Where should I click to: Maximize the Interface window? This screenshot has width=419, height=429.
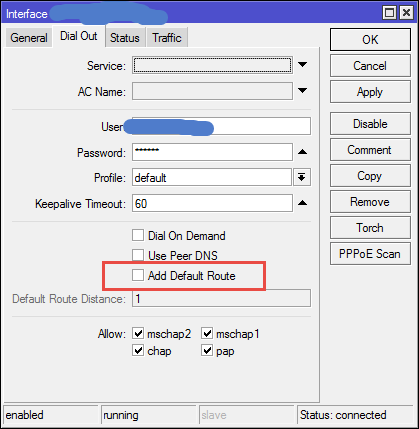[x=390, y=13]
